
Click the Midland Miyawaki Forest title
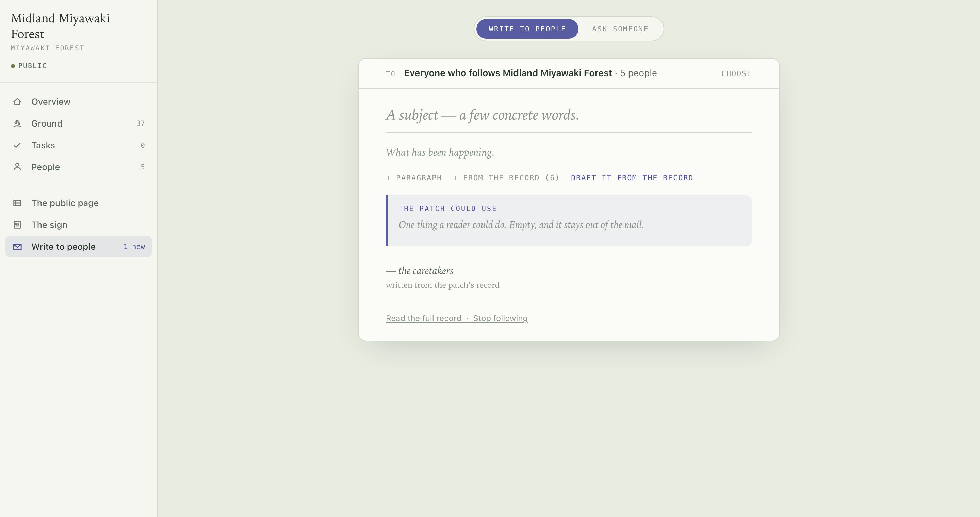[60, 26]
